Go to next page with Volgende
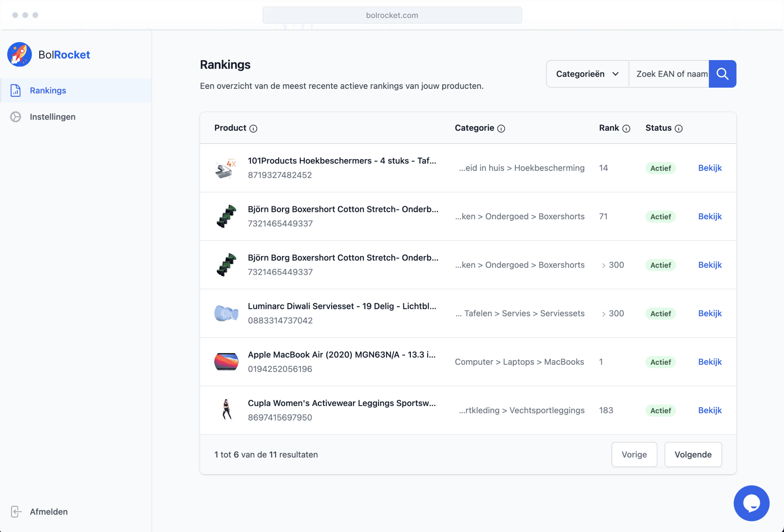The image size is (784, 532). [693, 455]
